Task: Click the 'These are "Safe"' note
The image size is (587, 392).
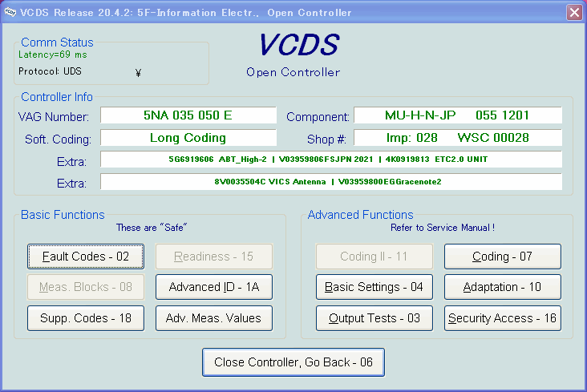Action: (152, 228)
